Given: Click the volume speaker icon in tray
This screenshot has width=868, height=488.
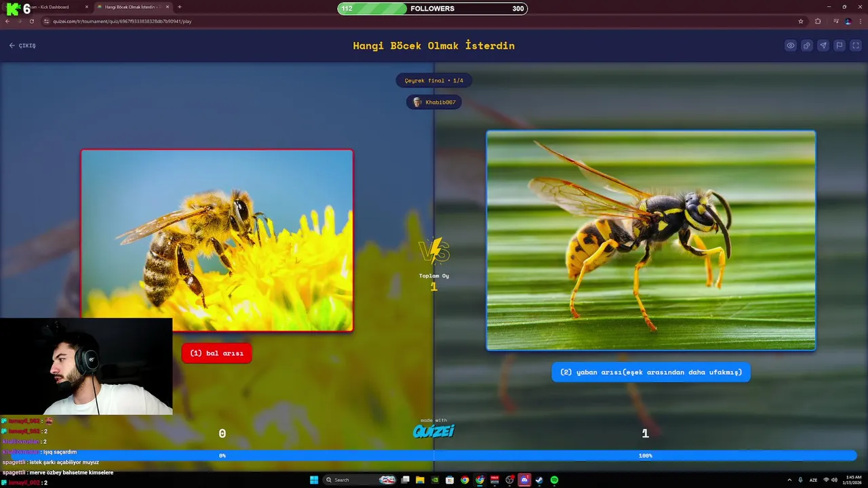Looking at the screenshot, I should (834, 480).
